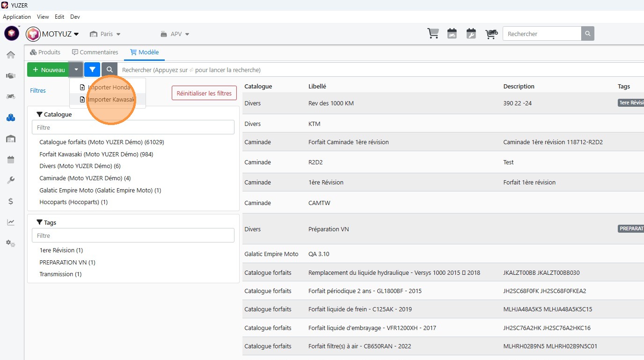The image size is (644, 360).
Task: Click Réinitialiser les filtres button
Action: [x=204, y=93]
